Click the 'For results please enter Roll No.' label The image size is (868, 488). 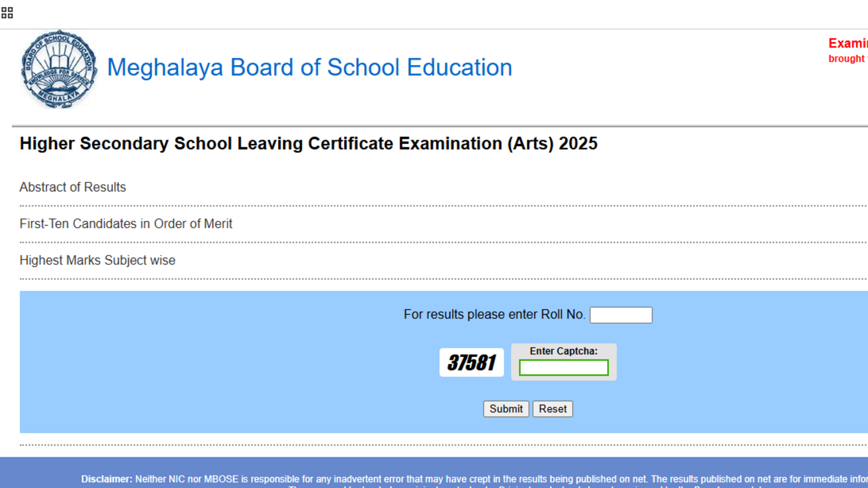tap(494, 314)
